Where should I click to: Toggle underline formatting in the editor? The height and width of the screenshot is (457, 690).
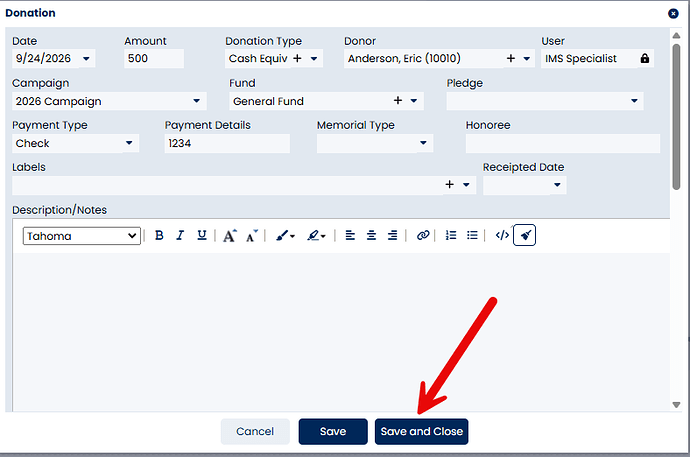click(202, 236)
